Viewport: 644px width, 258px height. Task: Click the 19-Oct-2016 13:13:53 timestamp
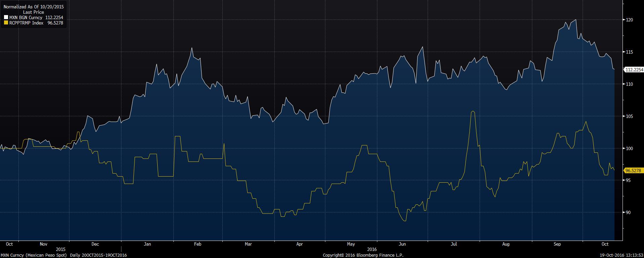tap(622, 255)
